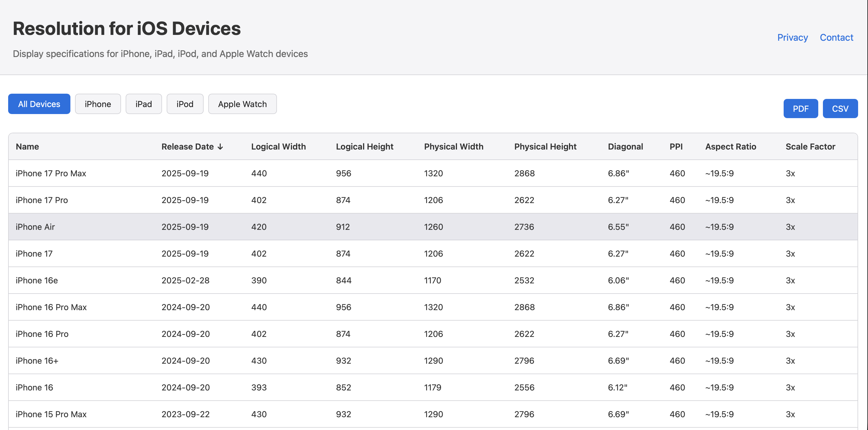Sort by Scale Factor header

[810, 147]
